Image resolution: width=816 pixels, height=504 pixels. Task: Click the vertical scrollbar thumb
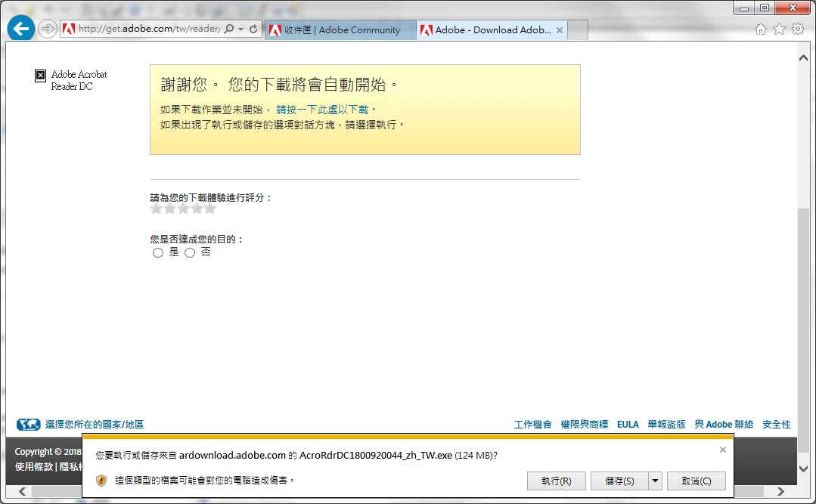(x=803, y=332)
